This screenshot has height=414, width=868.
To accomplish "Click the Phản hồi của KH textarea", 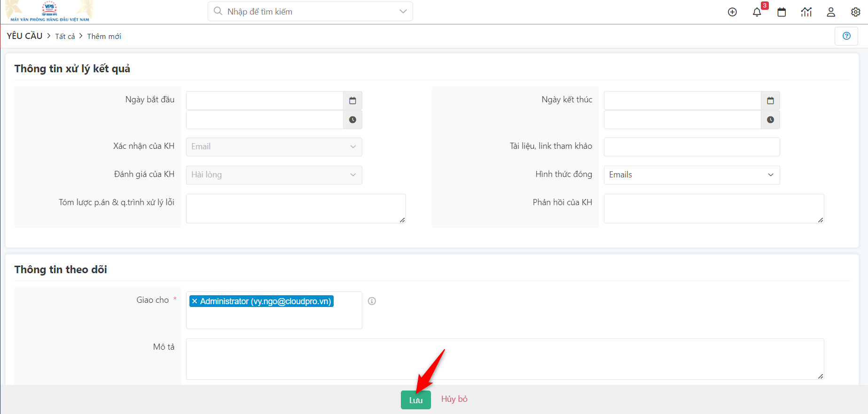I will [x=714, y=208].
